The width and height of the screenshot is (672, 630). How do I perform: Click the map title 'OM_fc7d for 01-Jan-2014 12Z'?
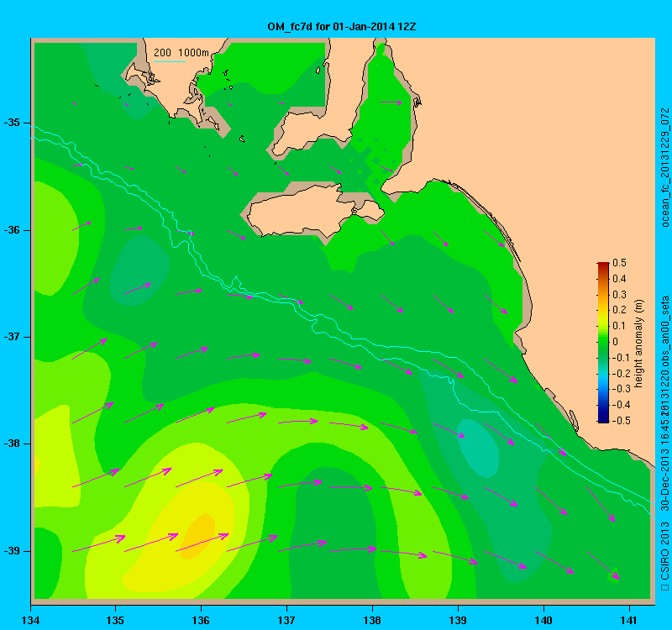click(x=342, y=27)
